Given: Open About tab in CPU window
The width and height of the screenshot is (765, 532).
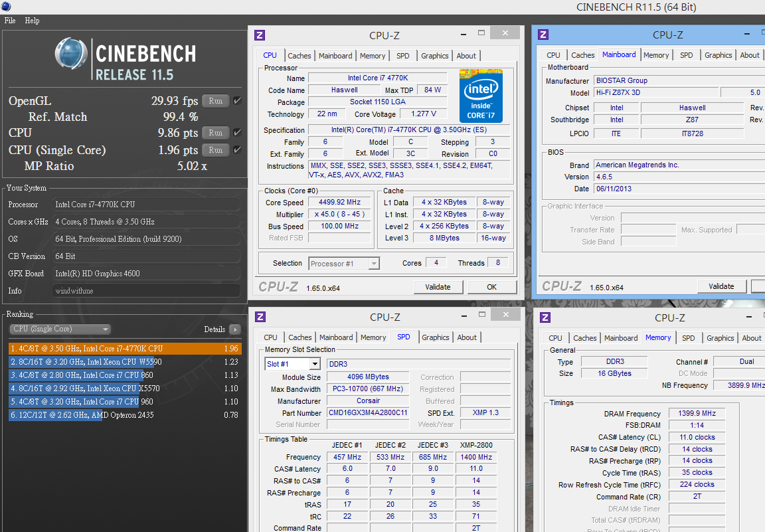Looking at the screenshot, I should 466,56.
